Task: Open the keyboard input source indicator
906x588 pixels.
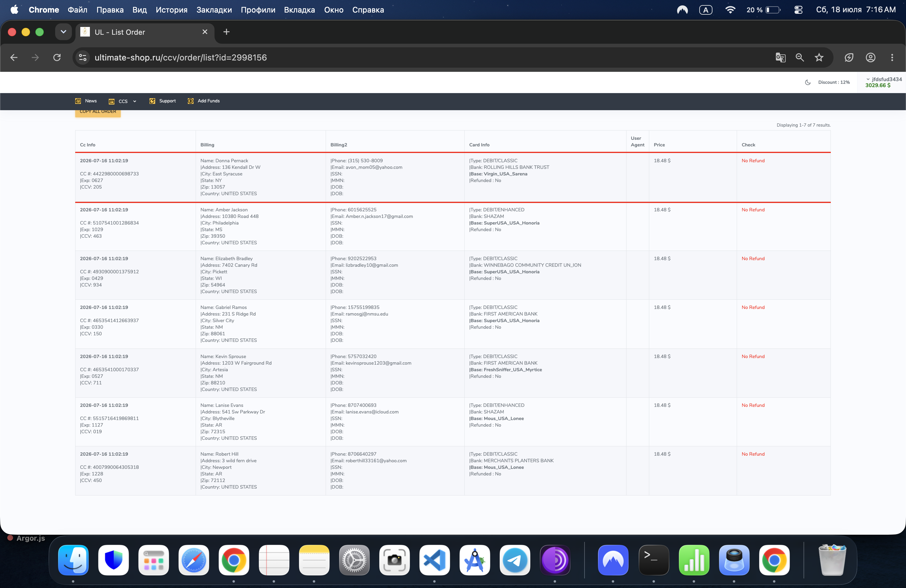Action: 705,10
